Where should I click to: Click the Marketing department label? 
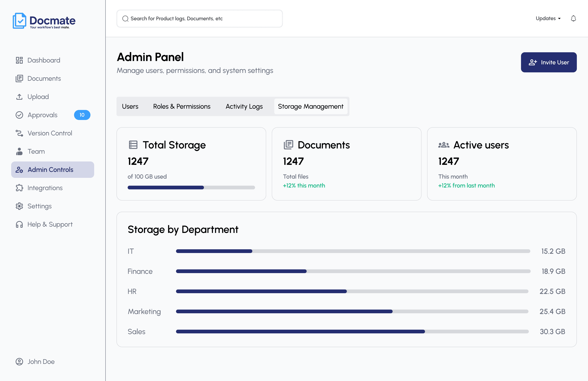pyautogui.click(x=144, y=312)
